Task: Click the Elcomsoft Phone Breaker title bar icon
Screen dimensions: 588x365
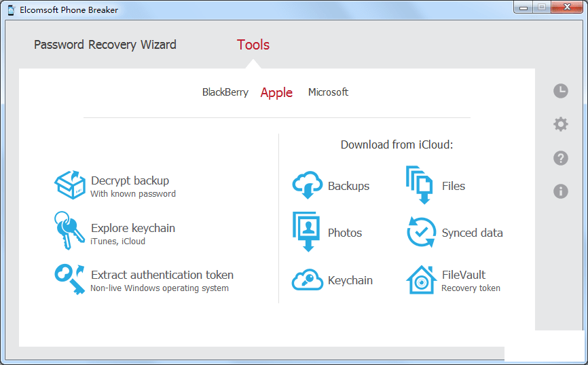Action: click(x=12, y=10)
